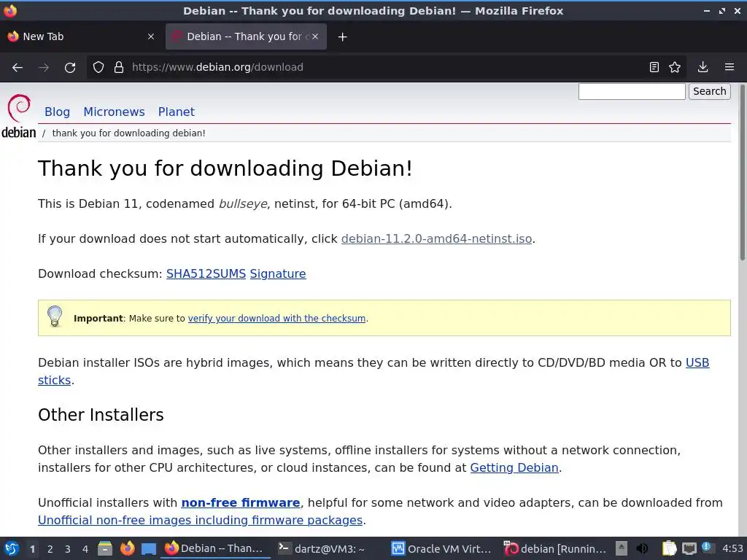The height and width of the screenshot is (560, 747).
Task: Open the SHA512SUMS checksum link
Action: coord(206,274)
